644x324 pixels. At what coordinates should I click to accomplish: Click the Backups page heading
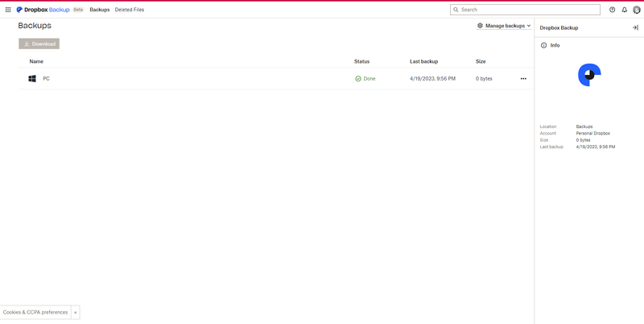point(35,26)
